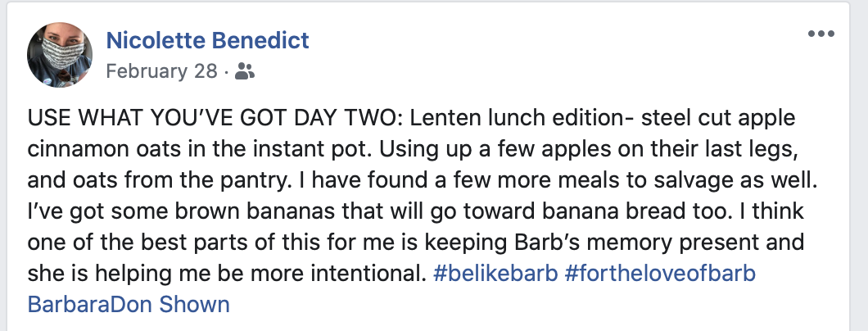868x331 pixels.
Task: Open the February 28 timestamp link
Action: pos(162,71)
